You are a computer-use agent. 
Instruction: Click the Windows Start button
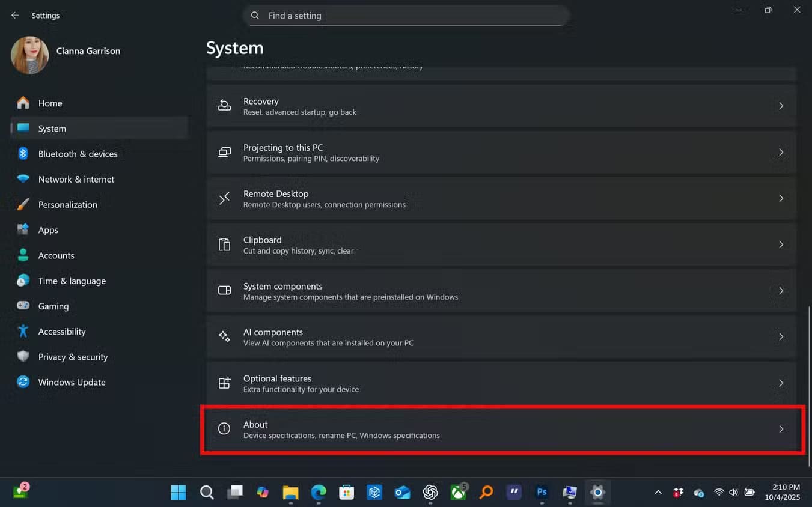click(x=179, y=493)
